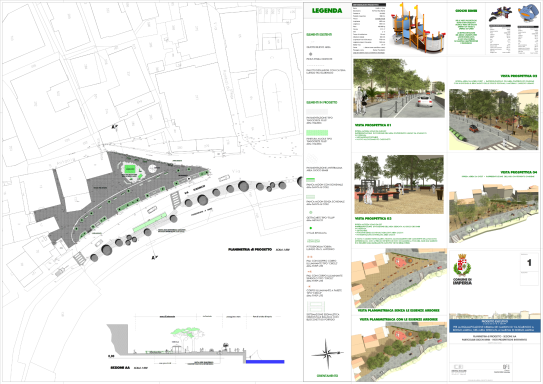The width and height of the screenshot is (543, 384).
Task: Click the blue water bar in section
Action: point(265,362)
